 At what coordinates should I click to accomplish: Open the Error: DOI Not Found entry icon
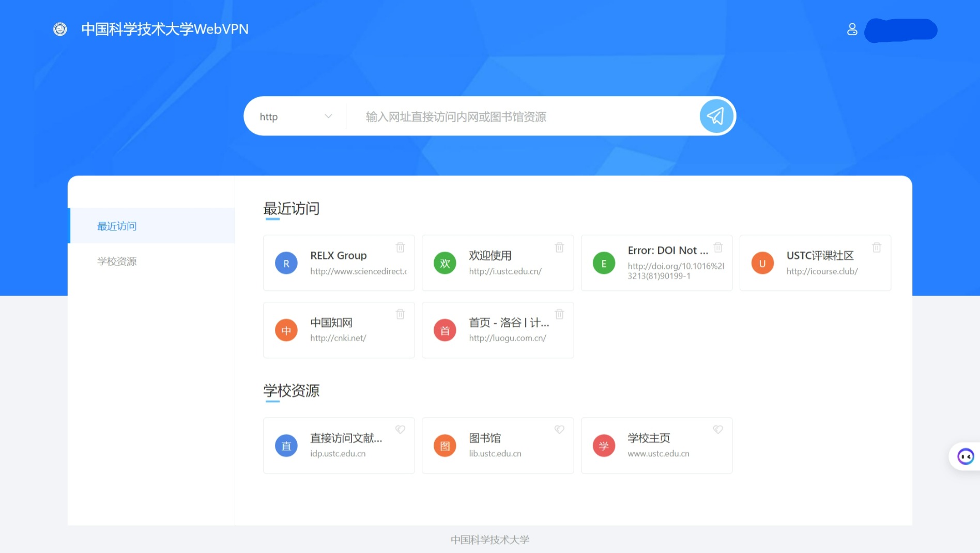604,263
